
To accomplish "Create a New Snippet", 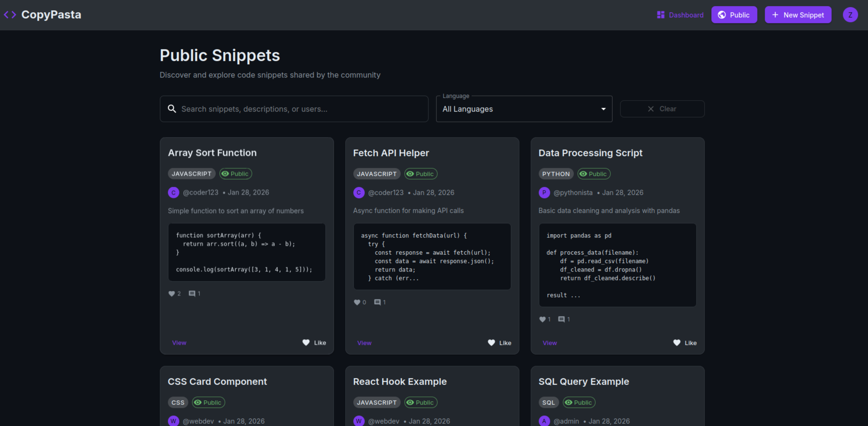I will coord(798,15).
